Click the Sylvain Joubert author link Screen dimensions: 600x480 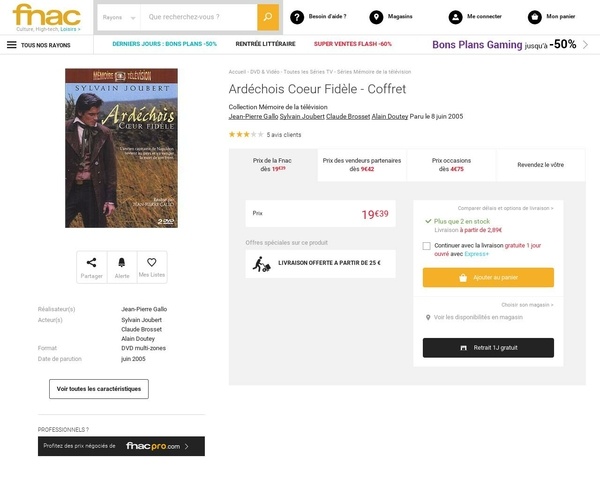coord(302,117)
